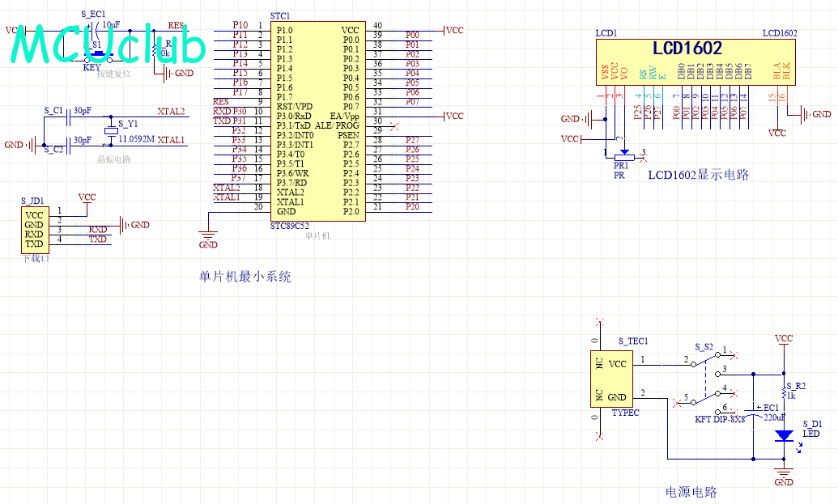Select the "RST/VPD" pin label
Viewport: 838px width, 504px height.
294,106
